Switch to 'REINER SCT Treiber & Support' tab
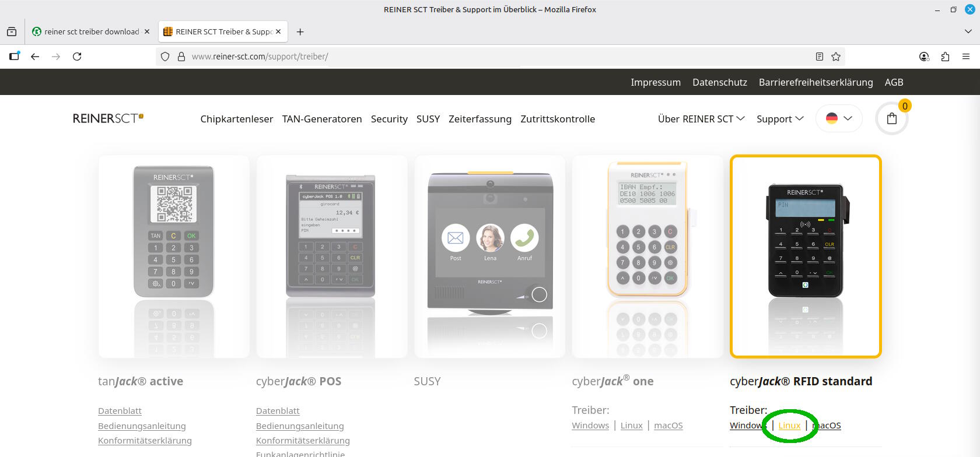Image resolution: width=980 pixels, height=457 pixels. coord(223,31)
